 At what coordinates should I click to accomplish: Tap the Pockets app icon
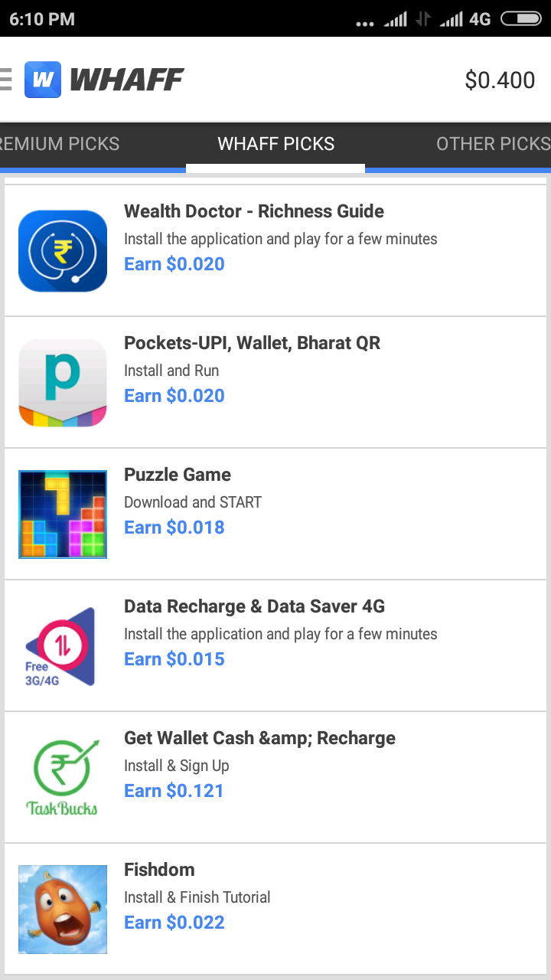(63, 383)
